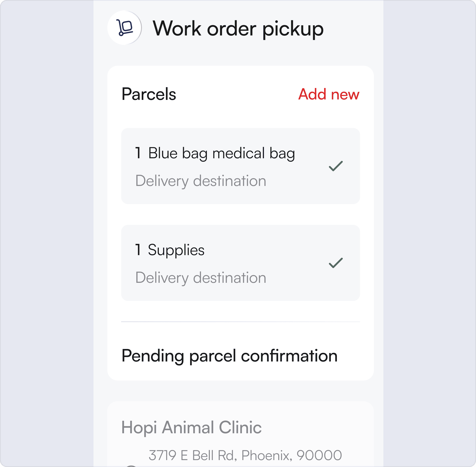Screen dimensions: 476x467
Task: Open Delivery destination for Supplies
Action: click(201, 277)
